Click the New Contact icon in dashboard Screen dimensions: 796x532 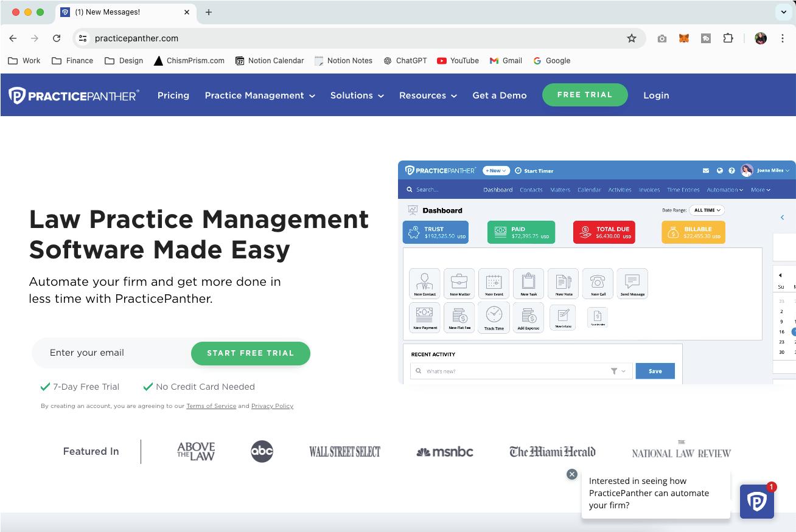point(425,283)
